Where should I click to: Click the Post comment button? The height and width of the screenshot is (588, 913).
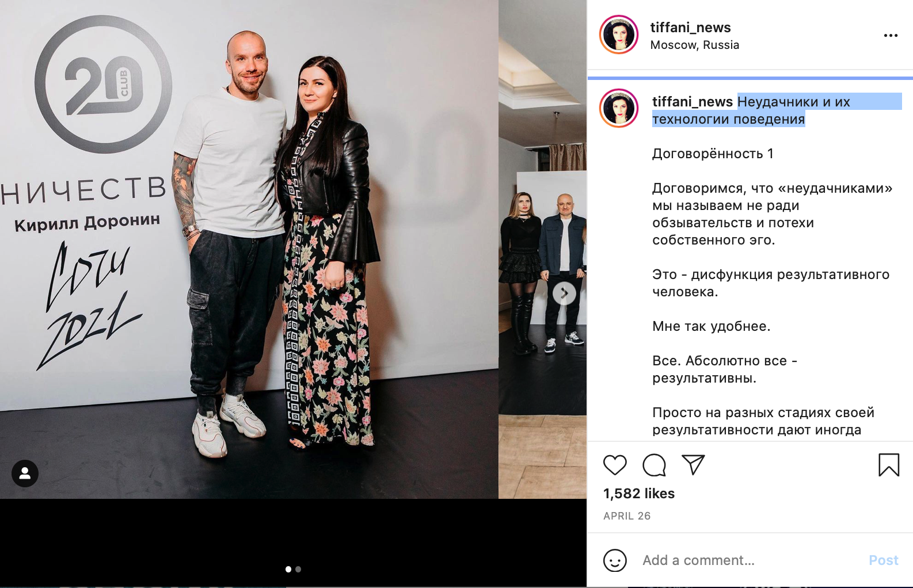click(x=883, y=560)
